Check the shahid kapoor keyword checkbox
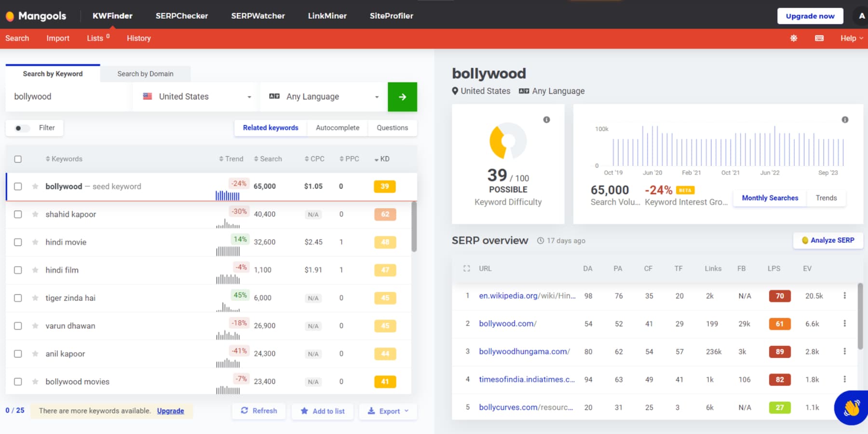This screenshot has width=868, height=434. point(18,214)
